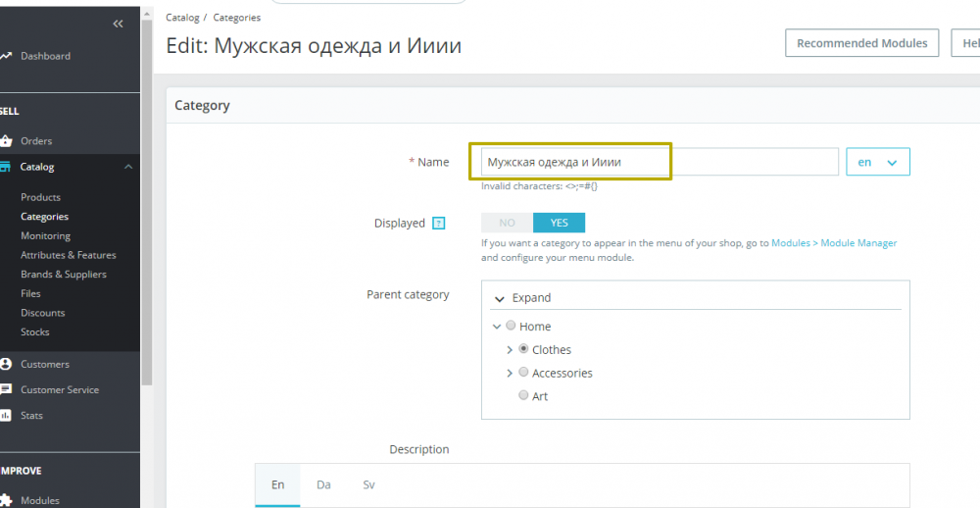Click the Dashboard trend icon
The height and width of the screenshot is (508, 980).
pos(5,56)
